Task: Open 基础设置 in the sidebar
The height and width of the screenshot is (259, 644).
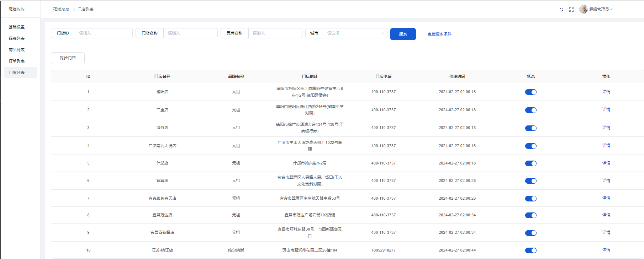Action: 17,27
